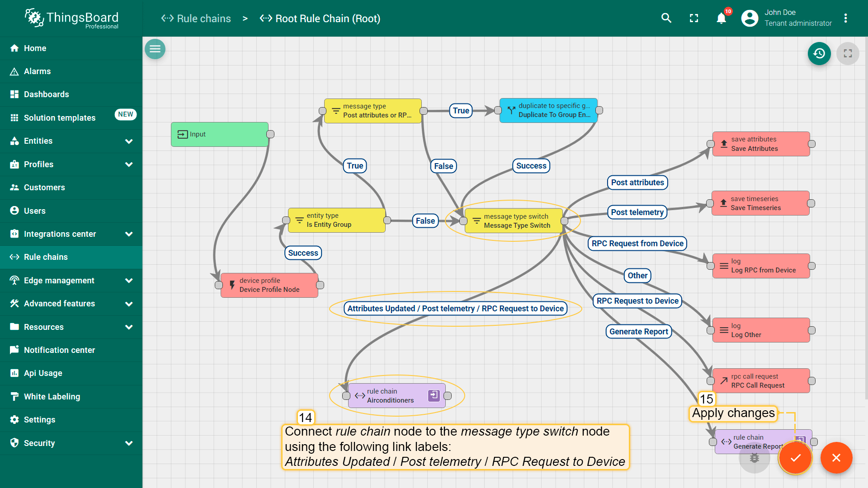Open notifications bell with badge
This screenshot has height=488, width=868.
click(x=722, y=18)
